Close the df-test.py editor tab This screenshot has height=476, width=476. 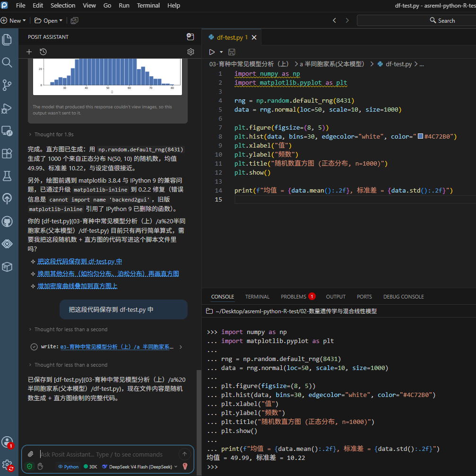(x=254, y=37)
